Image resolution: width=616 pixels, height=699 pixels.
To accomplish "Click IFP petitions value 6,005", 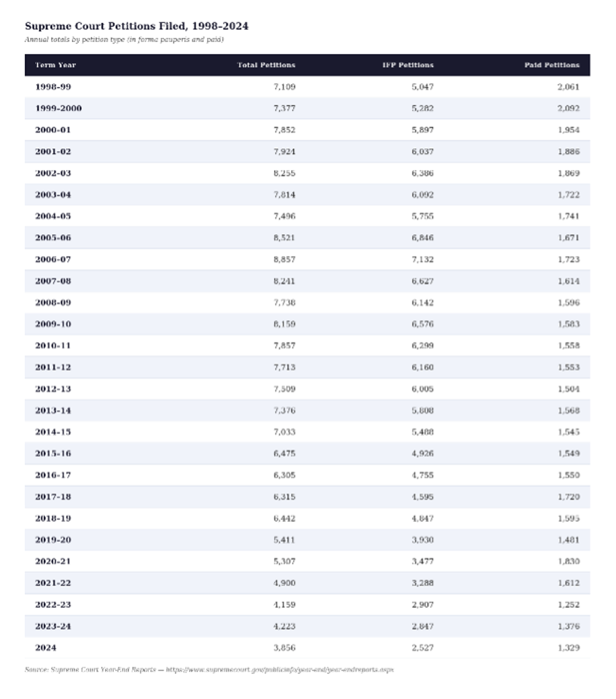I will (422, 389).
